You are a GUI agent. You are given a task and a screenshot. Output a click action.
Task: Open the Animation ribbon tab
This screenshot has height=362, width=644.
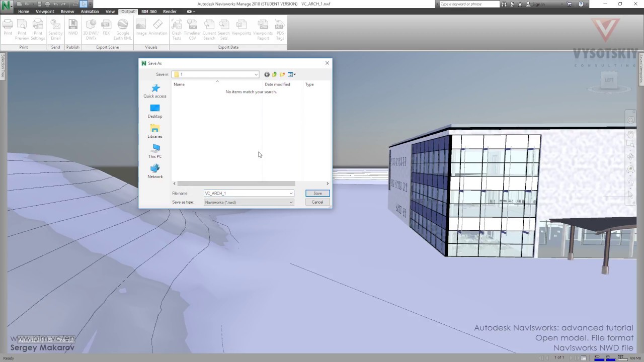(90, 12)
